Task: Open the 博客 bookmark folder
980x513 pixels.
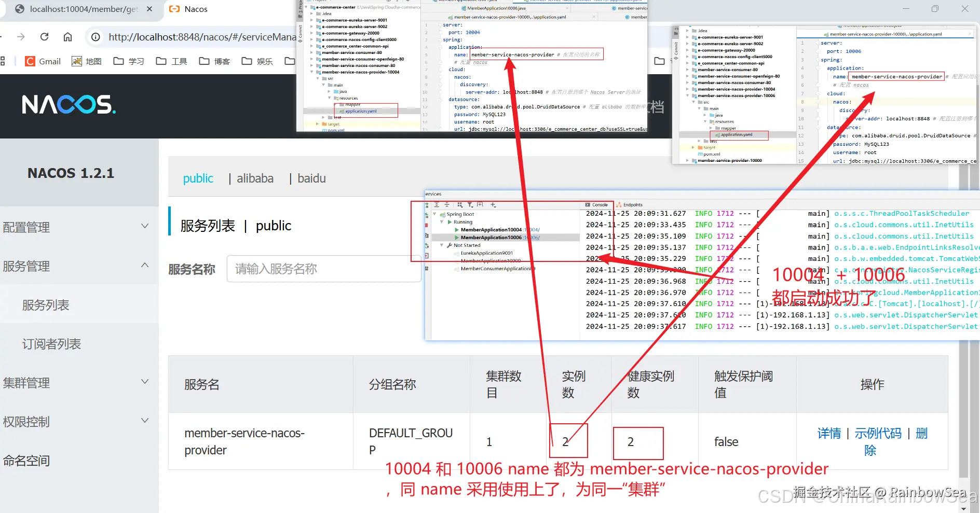Action: click(214, 61)
